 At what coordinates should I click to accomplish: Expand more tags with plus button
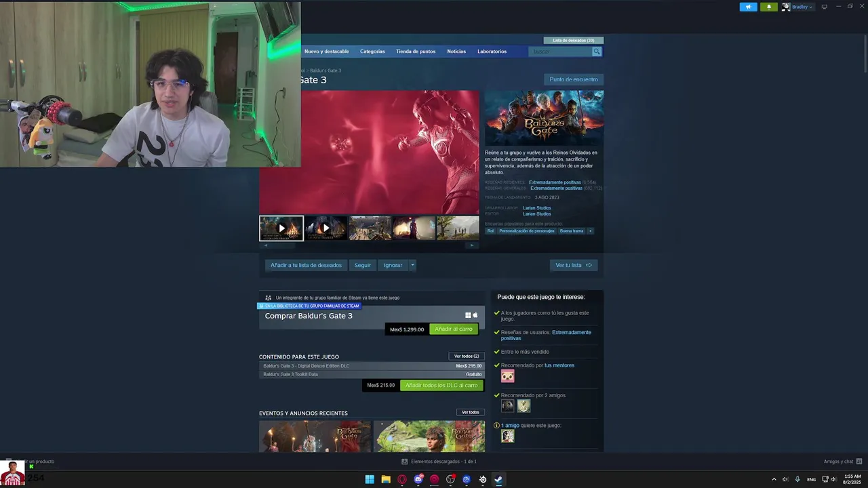(x=590, y=231)
